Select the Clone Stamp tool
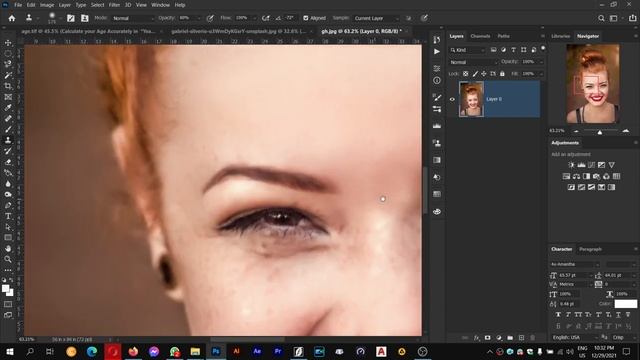The height and width of the screenshot is (360, 640). coord(8,140)
